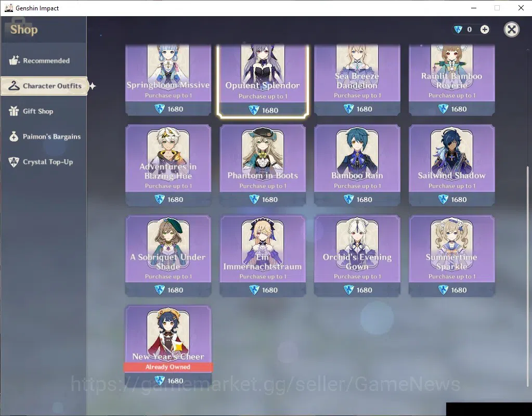Select the Character Outfits tab
This screenshot has height=416, width=532.
click(x=44, y=86)
